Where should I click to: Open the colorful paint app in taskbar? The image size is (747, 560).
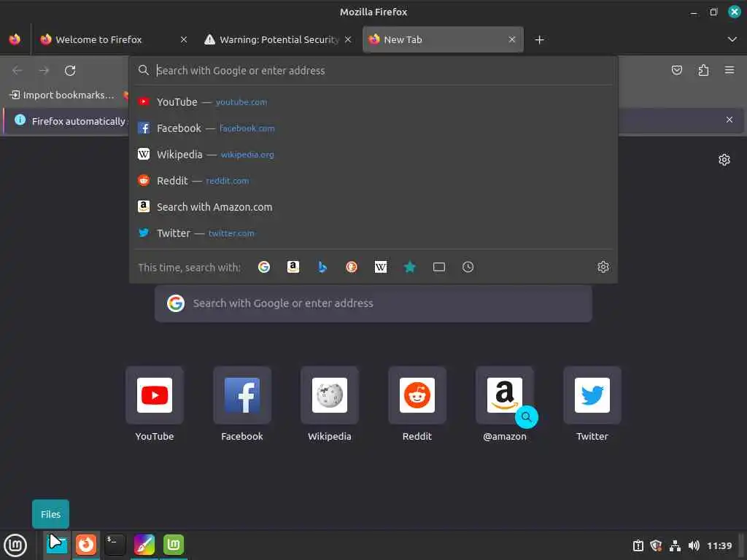click(144, 545)
